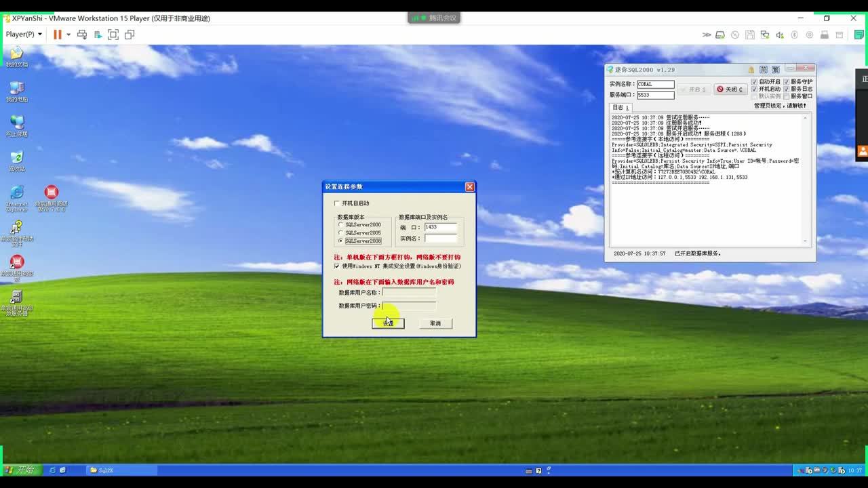
Task: Pause the virtual machine
Action: pos(58,34)
